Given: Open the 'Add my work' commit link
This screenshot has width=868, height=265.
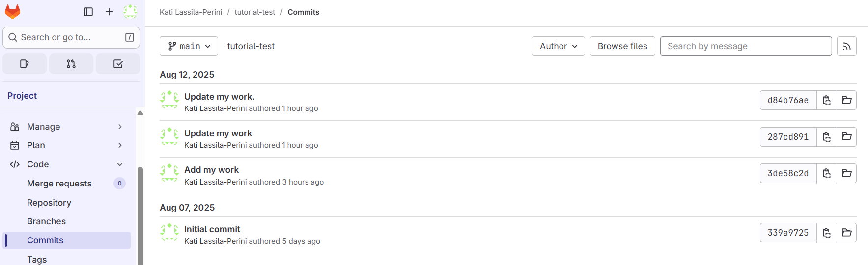Looking at the screenshot, I should pyautogui.click(x=211, y=170).
